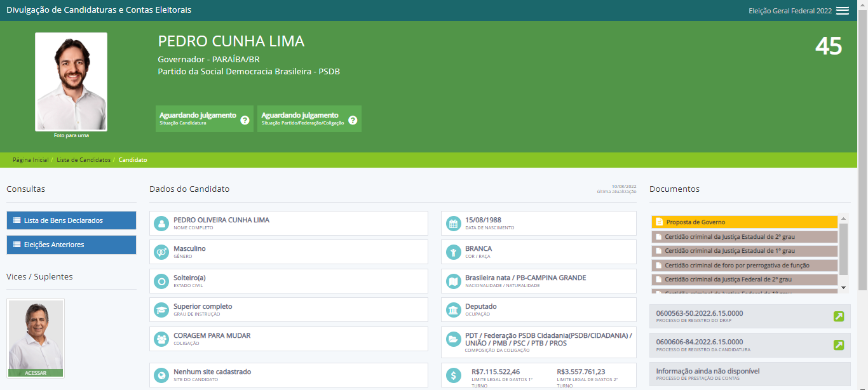Viewport: 868px width, 390px height.
Task: Click the candidate name PEDRO CUNHA LIMA
Action: tap(231, 42)
